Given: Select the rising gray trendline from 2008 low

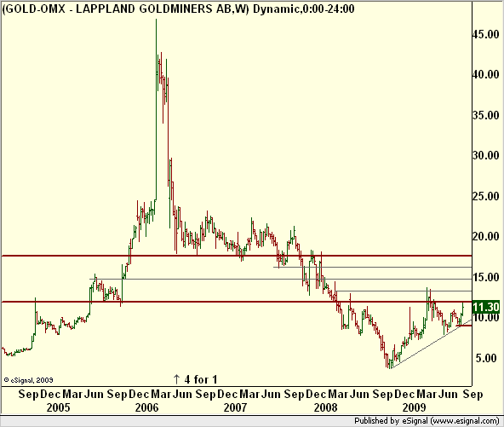Looking at the screenshot, I should pos(431,344).
